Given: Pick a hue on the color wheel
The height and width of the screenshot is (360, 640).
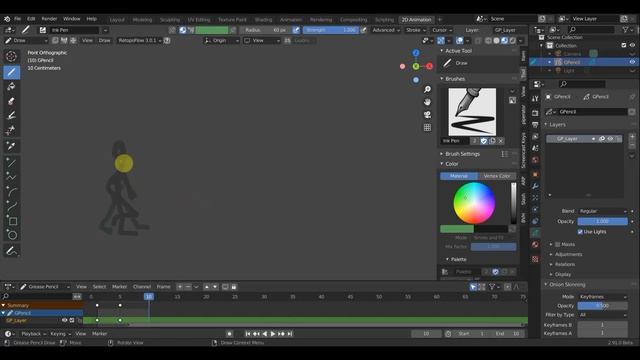Looking at the screenshot, I should (x=474, y=203).
